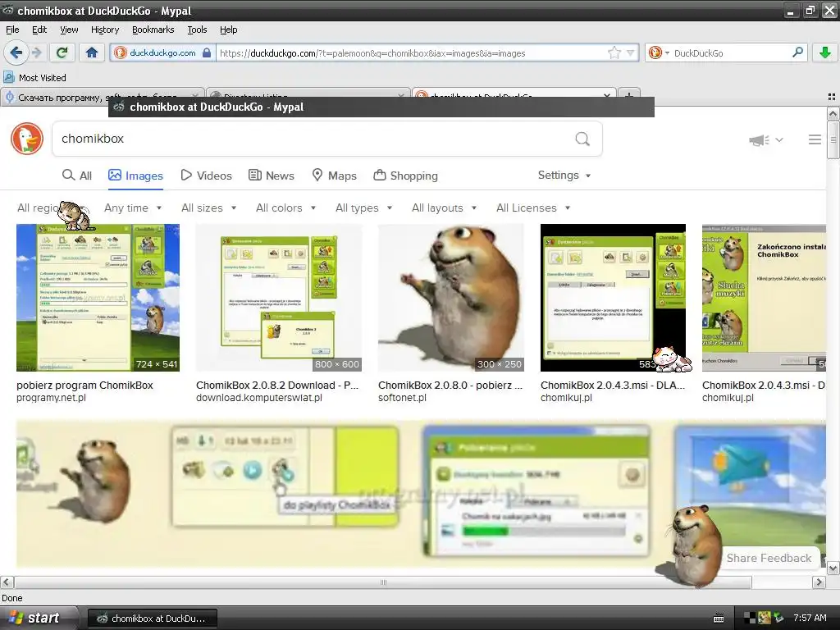Viewport: 840px width, 630px height.
Task: Open the Tools menu
Action: tap(197, 30)
